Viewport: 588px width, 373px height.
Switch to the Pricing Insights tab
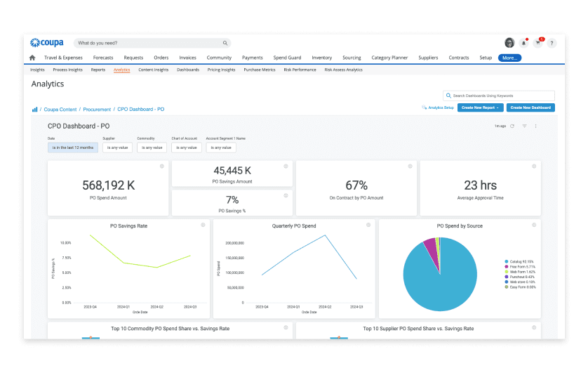tap(221, 70)
